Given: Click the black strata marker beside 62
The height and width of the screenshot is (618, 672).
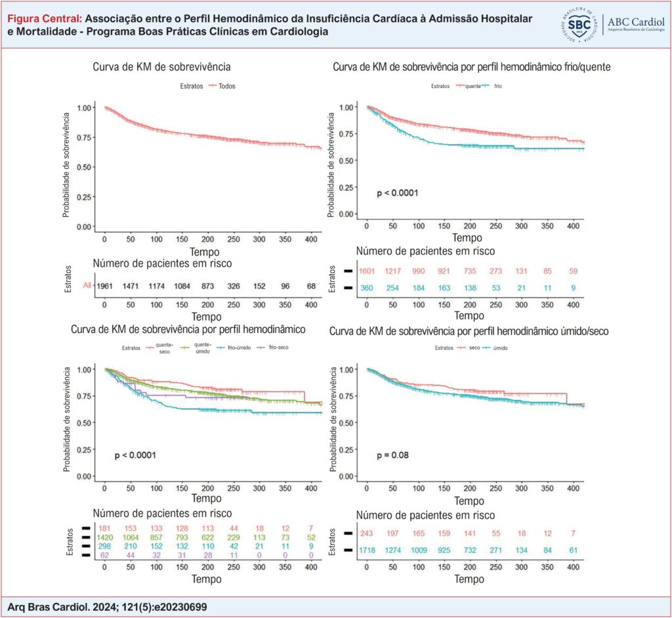Looking at the screenshot, I should (x=85, y=555).
